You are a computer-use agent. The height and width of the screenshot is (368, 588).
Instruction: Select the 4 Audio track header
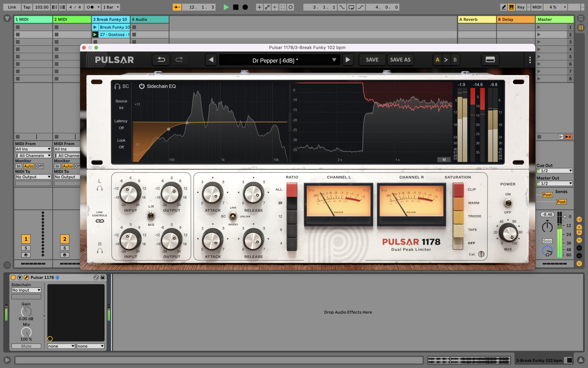[150, 19]
